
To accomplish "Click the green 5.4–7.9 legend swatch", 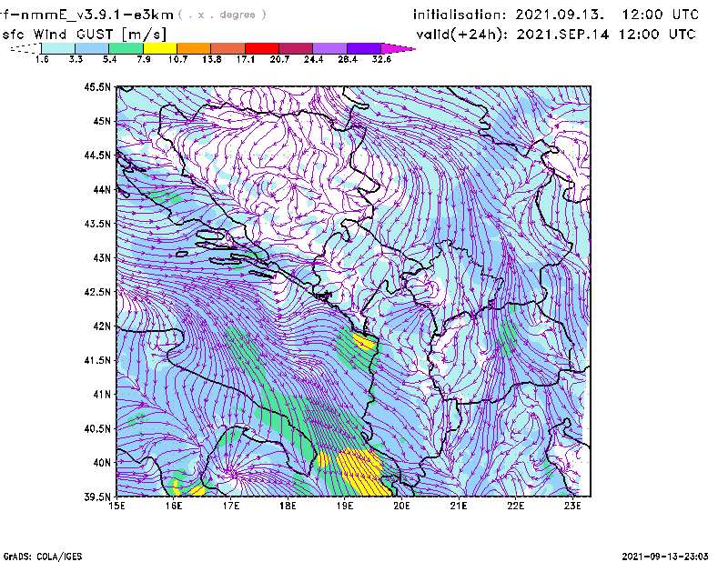I will click(x=126, y=48).
